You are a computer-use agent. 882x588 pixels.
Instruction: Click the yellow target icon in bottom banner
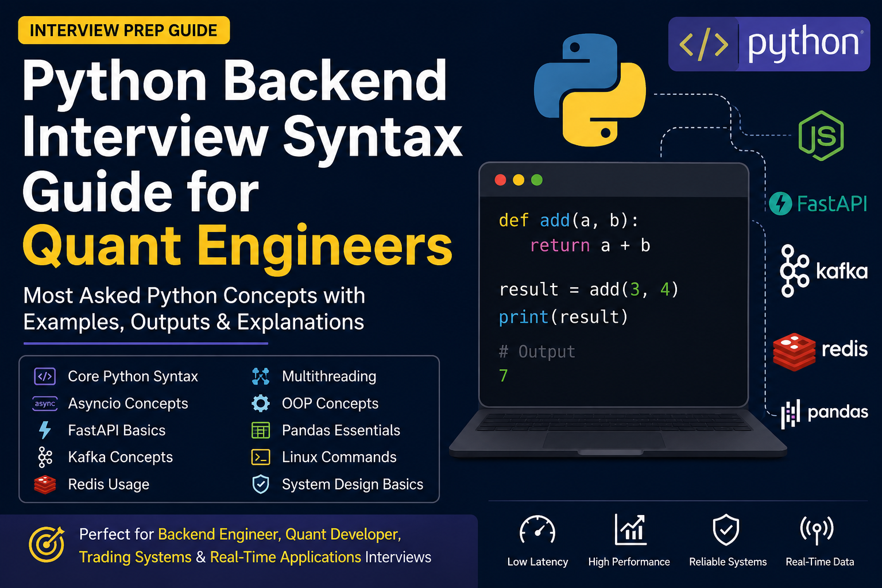tap(47, 544)
